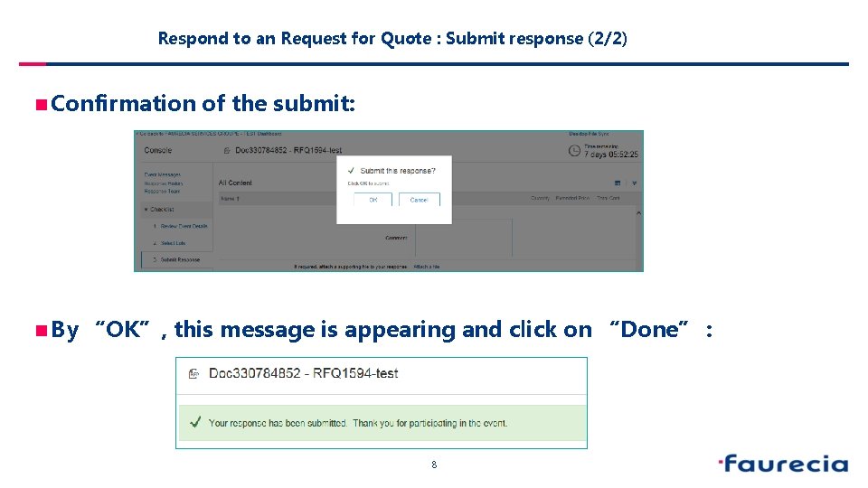
Task: Click the Quantity column header
Action: click(x=540, y=198)
